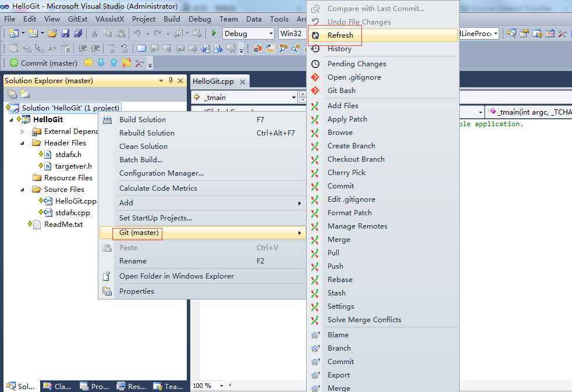Screen dimensions: 572x392
Task: Expand the External Dependencies node
Action: [23, 131]
